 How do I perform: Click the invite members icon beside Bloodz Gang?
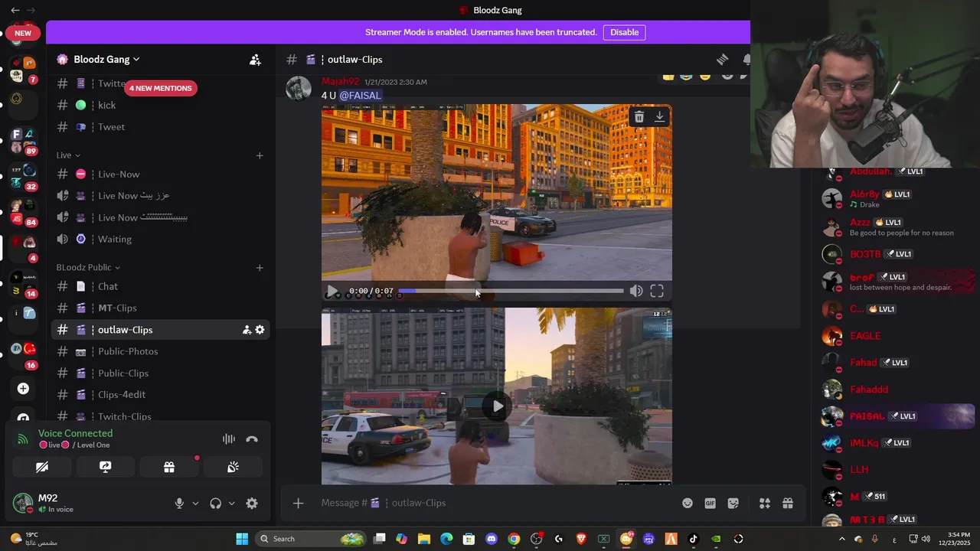click(x=255, y=60)
